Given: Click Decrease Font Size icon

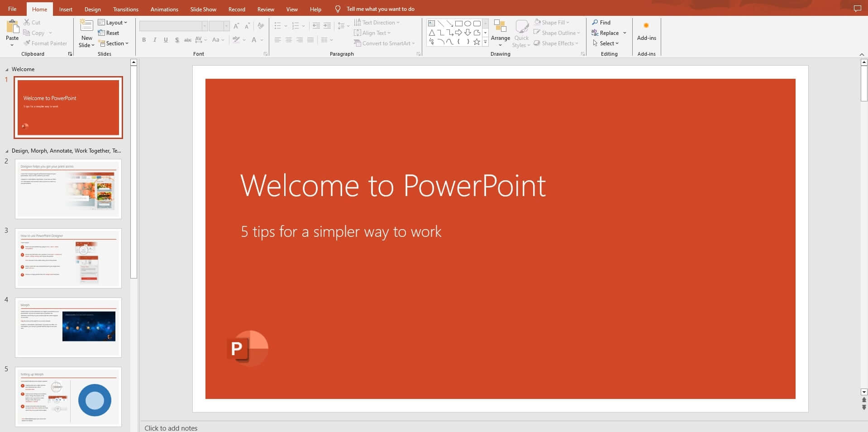Looking at the screenshot, I should pos(247,26).
